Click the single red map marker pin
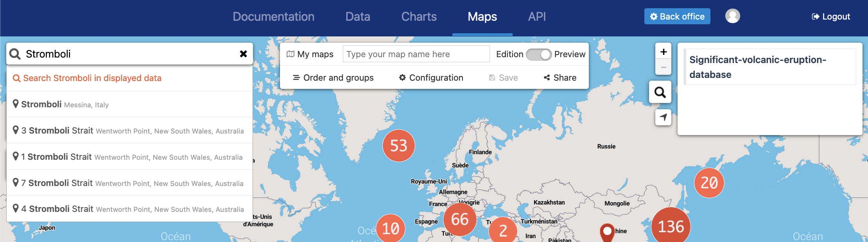The width and height of the screenshot is (868, 242). (607, 231)
